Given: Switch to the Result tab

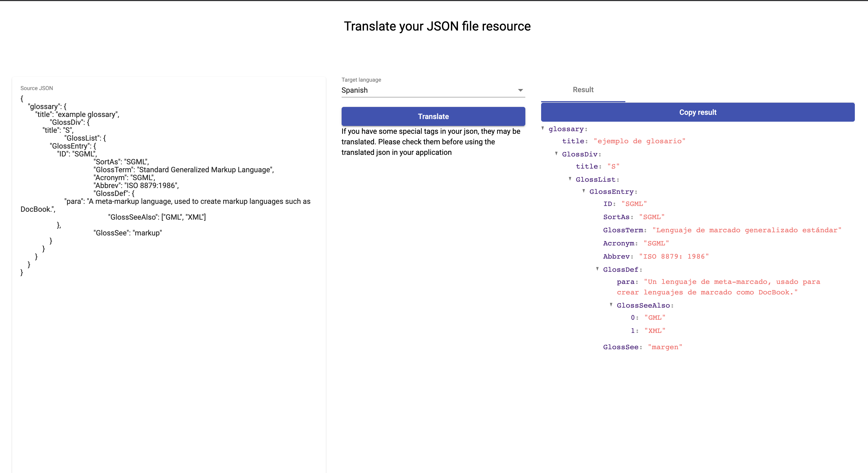Looking at the screenshot, I should (583, 90).
